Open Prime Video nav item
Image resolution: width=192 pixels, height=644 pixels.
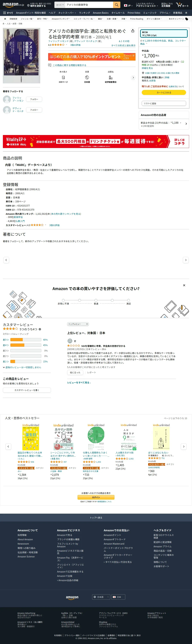coord(134,13)
